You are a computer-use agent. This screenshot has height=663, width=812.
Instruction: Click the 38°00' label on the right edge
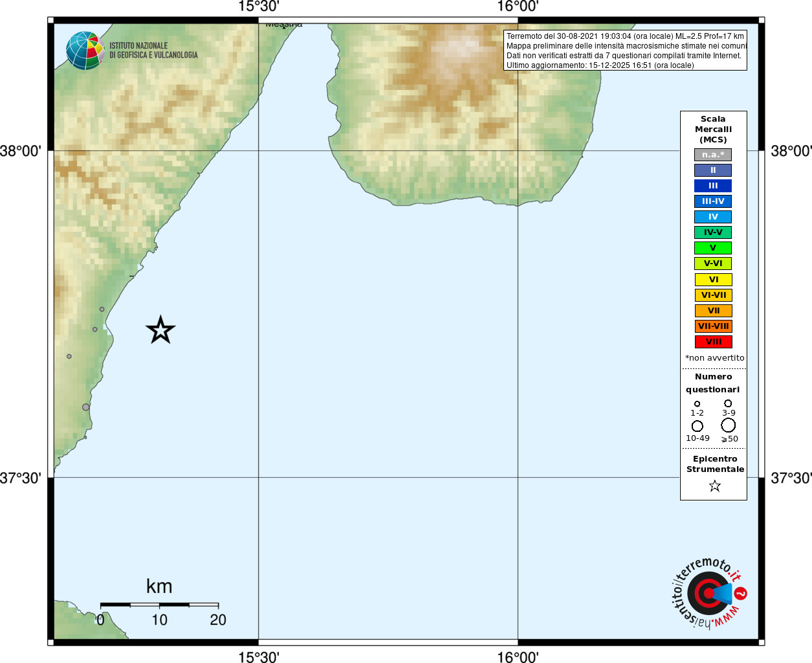[791, 151]
